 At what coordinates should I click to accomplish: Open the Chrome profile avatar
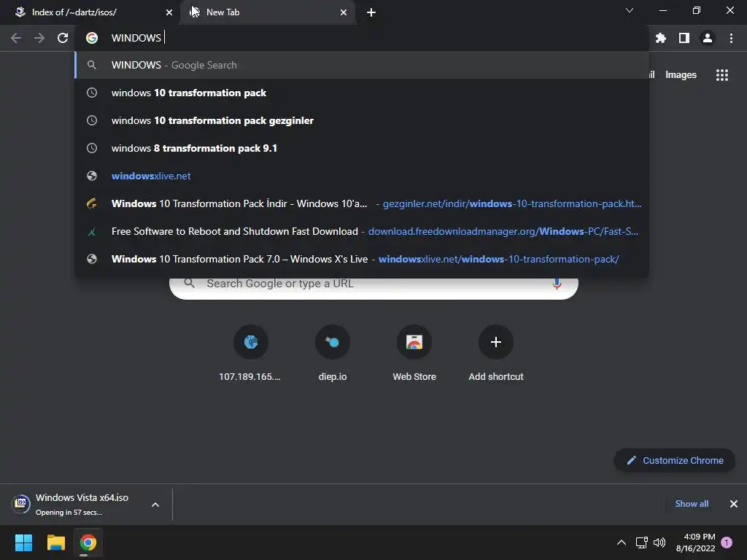[708, 38]
